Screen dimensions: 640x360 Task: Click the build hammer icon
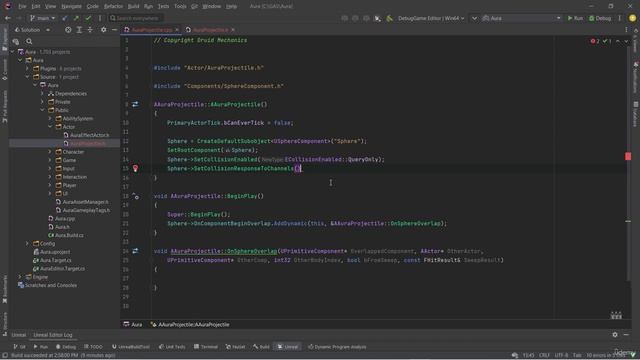(389, 18)
